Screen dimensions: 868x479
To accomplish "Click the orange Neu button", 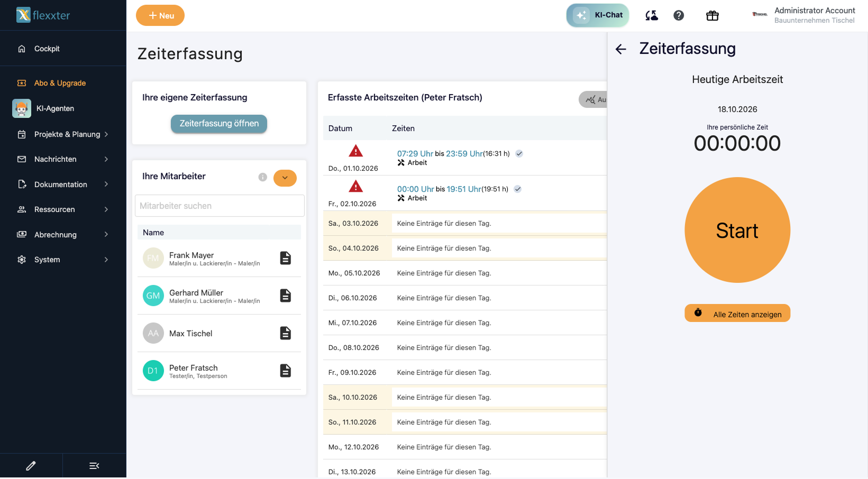I will (x=160, y=15).
